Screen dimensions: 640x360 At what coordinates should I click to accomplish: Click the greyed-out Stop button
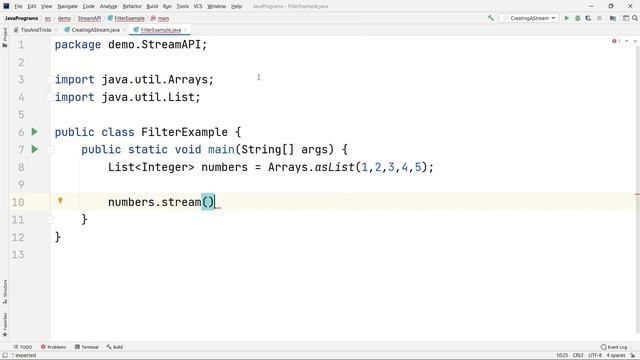(599, 18)
